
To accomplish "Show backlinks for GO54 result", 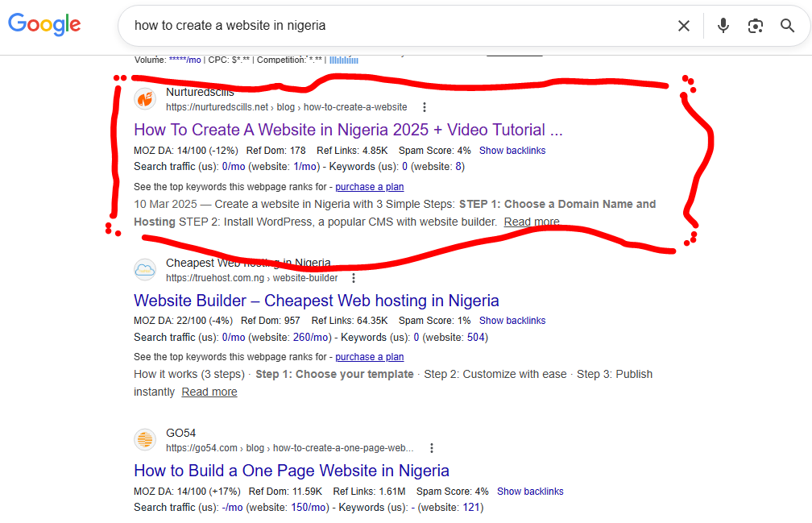I will click(530, 492).
